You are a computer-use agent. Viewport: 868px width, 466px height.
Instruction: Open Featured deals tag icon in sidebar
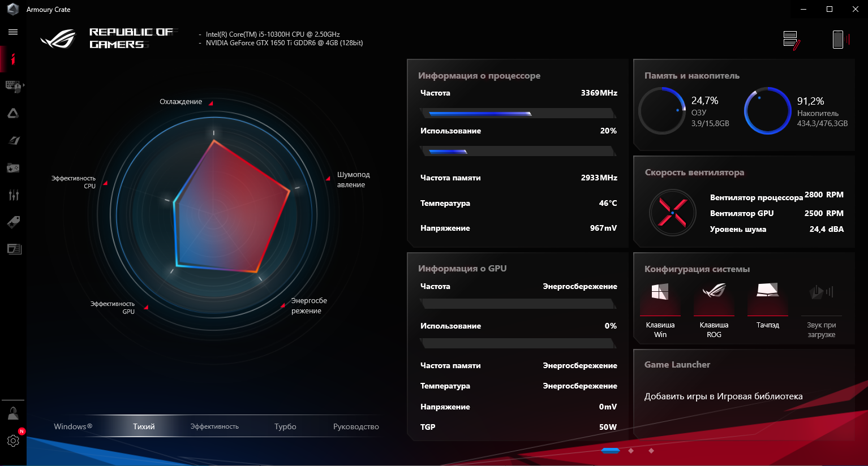point(13,222)
